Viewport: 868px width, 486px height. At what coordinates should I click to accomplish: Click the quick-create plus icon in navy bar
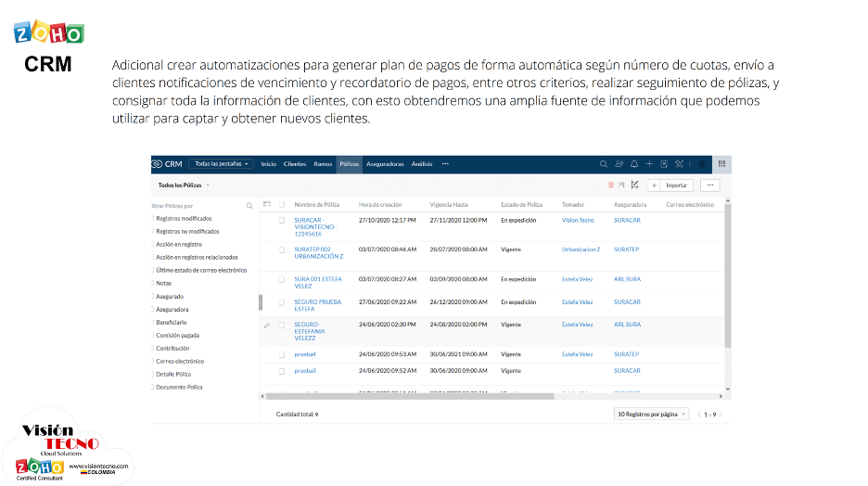(x=649, y=164)
